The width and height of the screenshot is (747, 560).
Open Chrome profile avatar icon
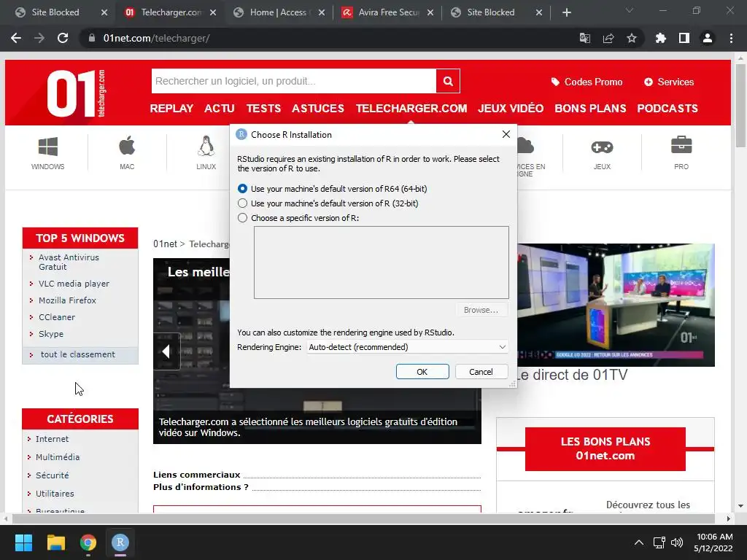(x=708, y=38)
